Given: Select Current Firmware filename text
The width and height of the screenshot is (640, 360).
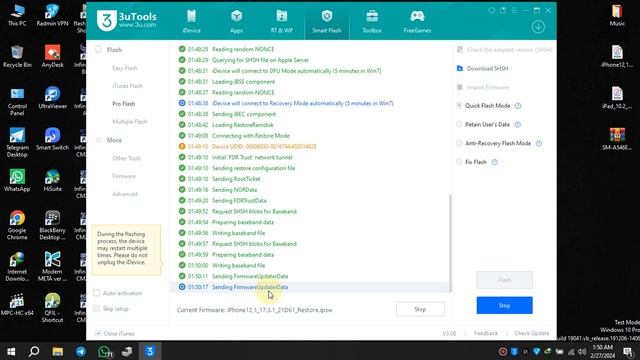Looking at the screenshot, I should 280,310.
